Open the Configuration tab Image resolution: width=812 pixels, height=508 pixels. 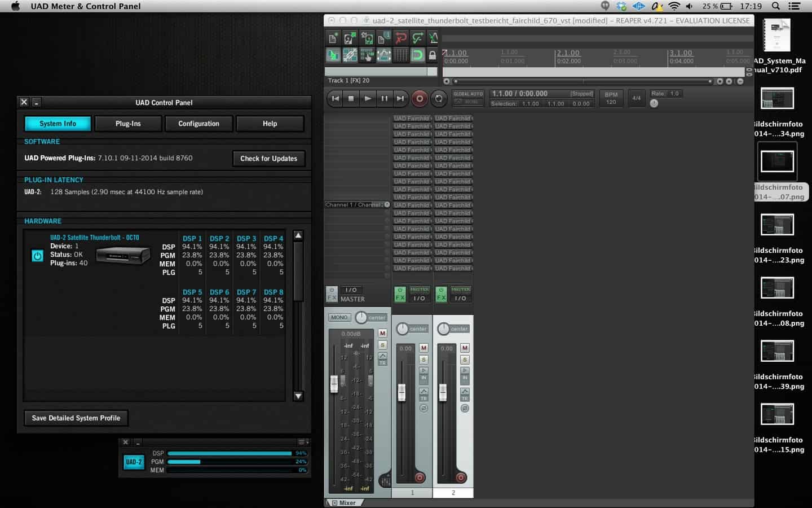click(x=198, y=124)
